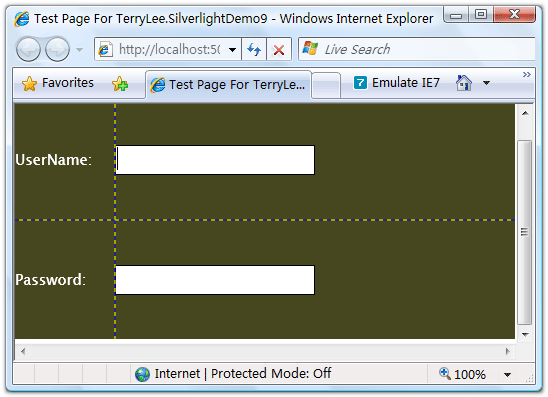Click the Live Search box
This screenshot has height=397, width=548.
tap(417, 49)
